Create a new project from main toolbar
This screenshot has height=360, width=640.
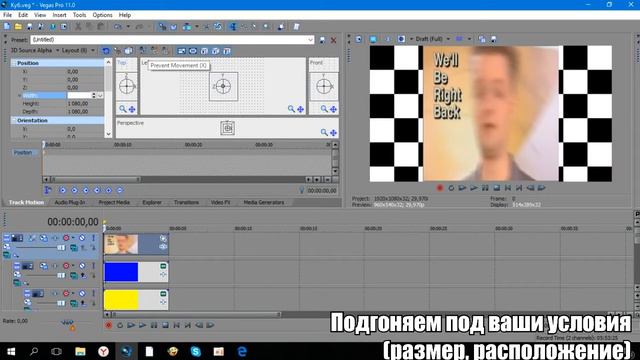coord(7,27)
